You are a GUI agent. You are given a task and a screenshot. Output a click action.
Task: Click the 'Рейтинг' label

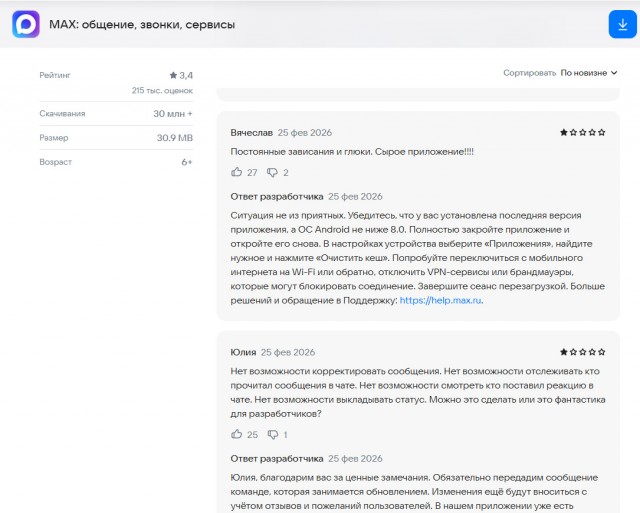(55, 75)
